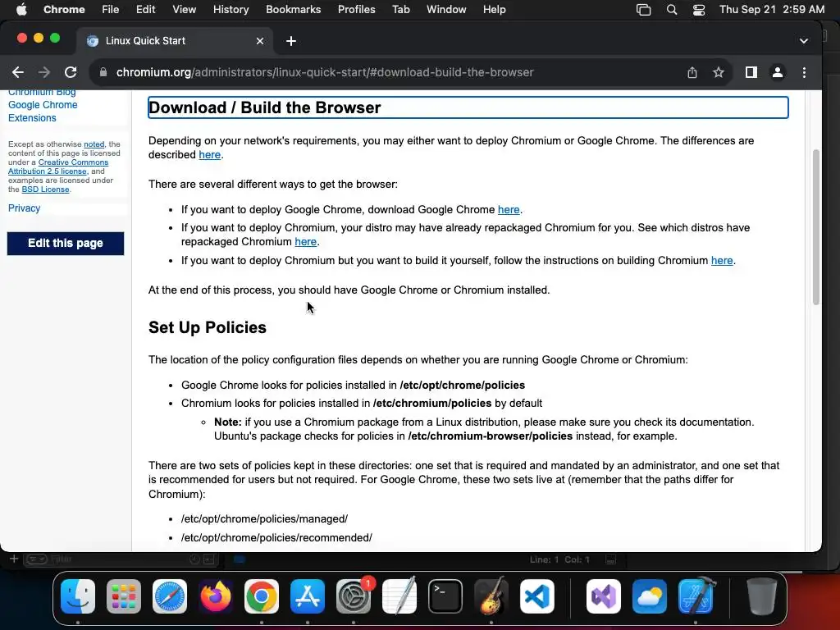Open the Chrome three-dot menu

pos(804,72)
